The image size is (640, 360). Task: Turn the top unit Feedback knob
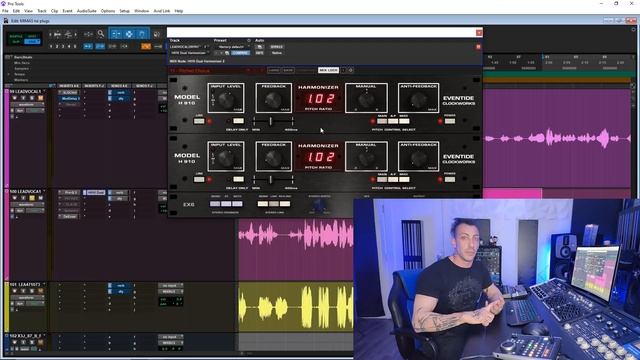(x=273, y=100)
